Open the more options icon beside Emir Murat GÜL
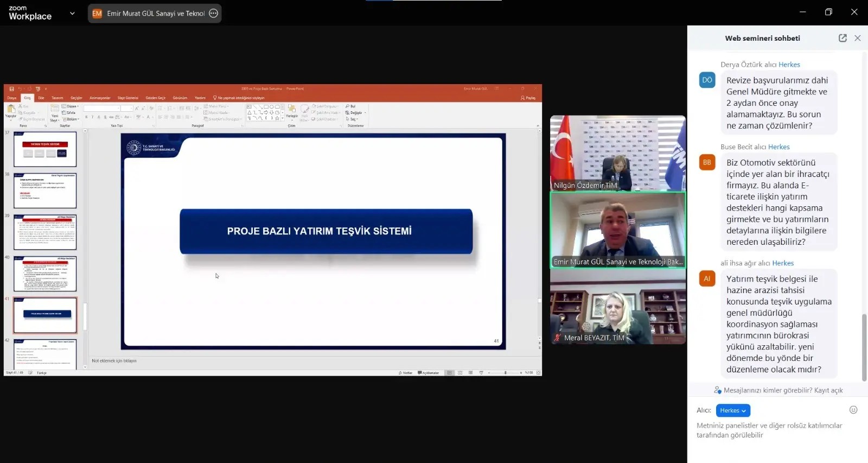Screen dimensions: 868x463 [214, 14]
